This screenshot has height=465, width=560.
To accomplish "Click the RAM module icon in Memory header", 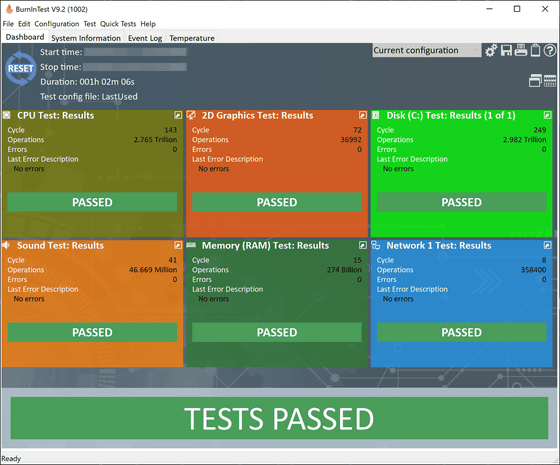I will pos(191,245).
